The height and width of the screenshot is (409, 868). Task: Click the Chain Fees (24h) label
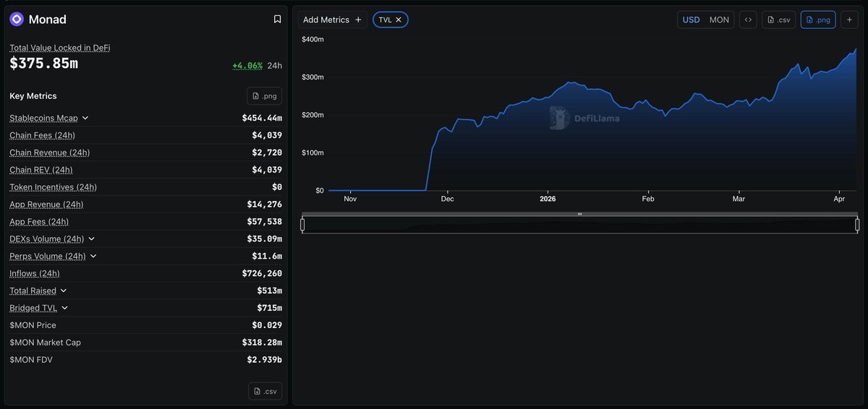[x=43, y=135]
